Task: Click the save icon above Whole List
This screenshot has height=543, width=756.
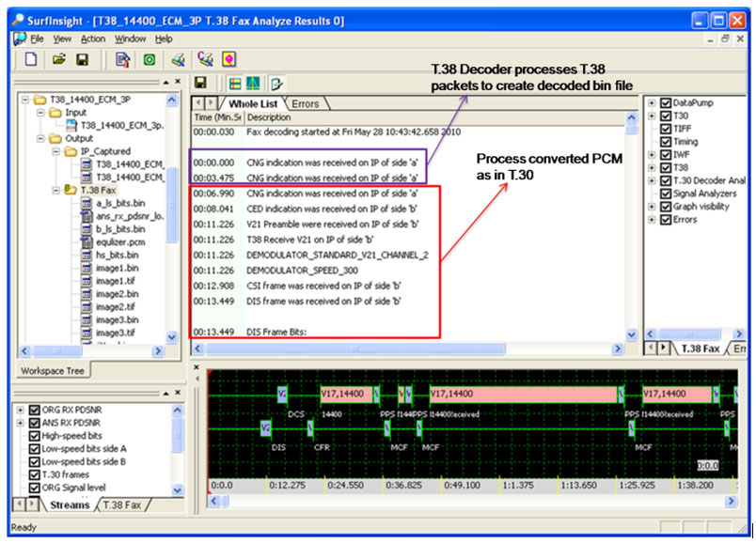Action: pos(200,84)
